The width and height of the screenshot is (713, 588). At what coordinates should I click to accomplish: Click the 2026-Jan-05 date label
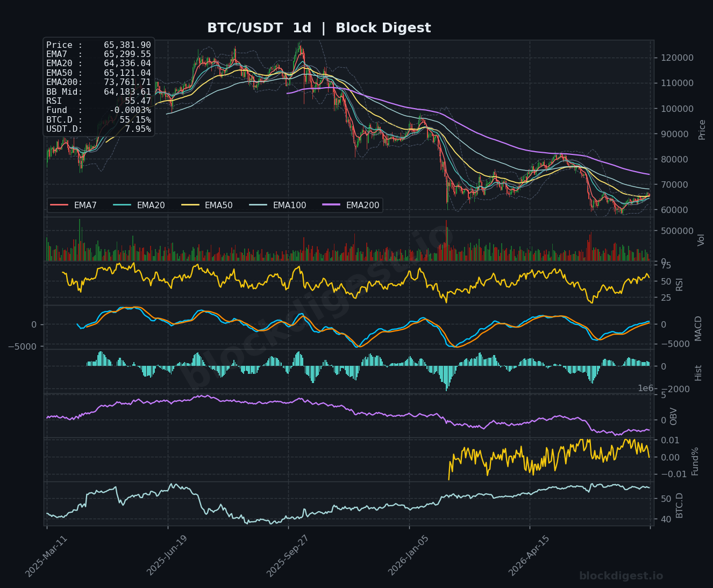409,556
